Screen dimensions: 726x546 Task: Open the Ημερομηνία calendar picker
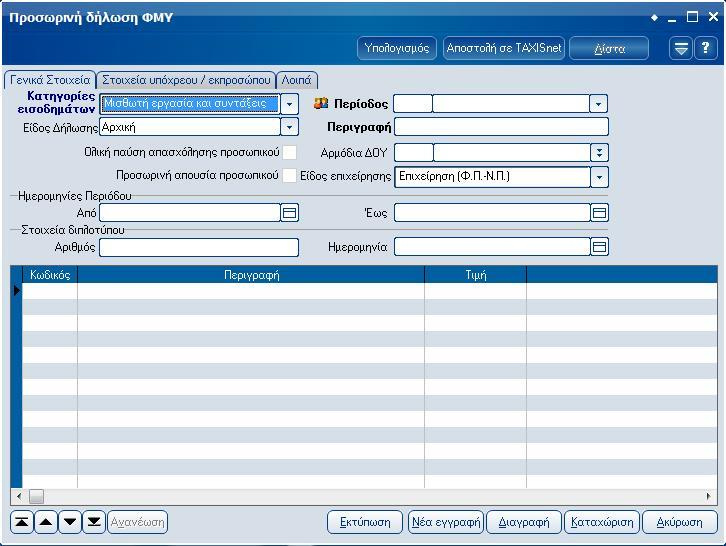point(600,247)
